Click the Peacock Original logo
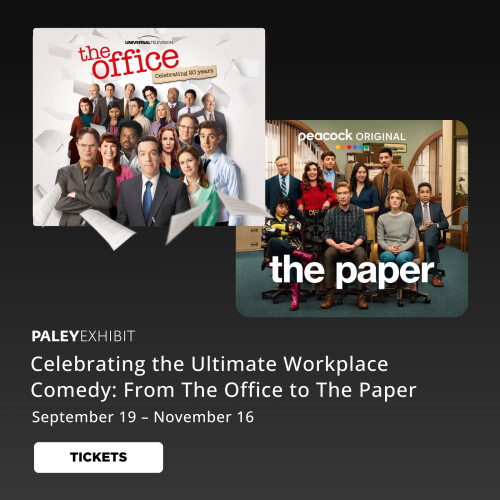 352,136
